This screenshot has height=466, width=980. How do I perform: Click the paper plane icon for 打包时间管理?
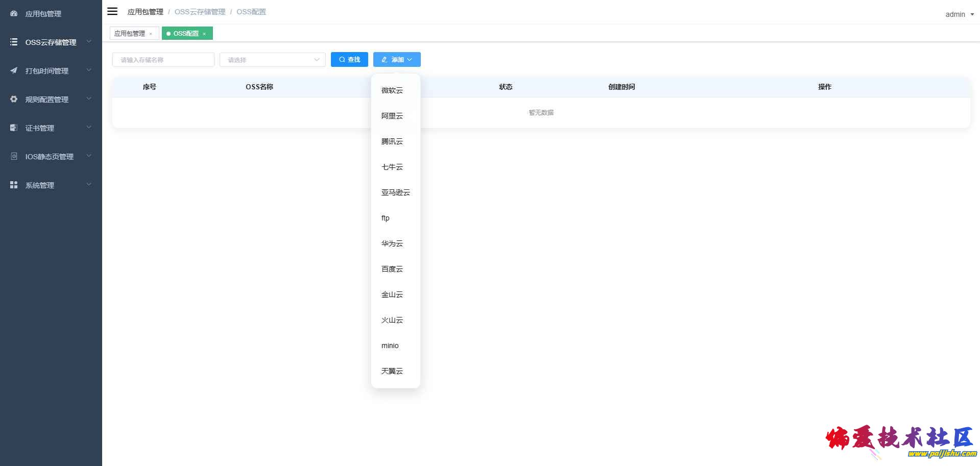(14, 71)
